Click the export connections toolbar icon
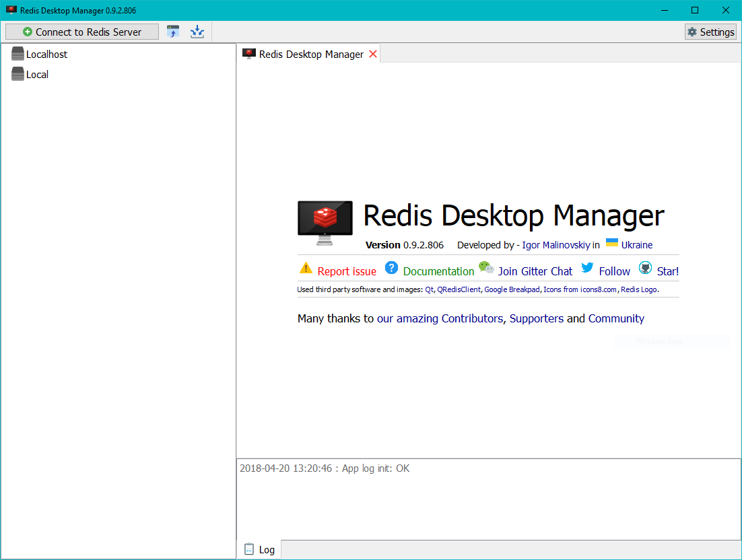The width and height of the screenshot is (742, 560). pos(172,31)
